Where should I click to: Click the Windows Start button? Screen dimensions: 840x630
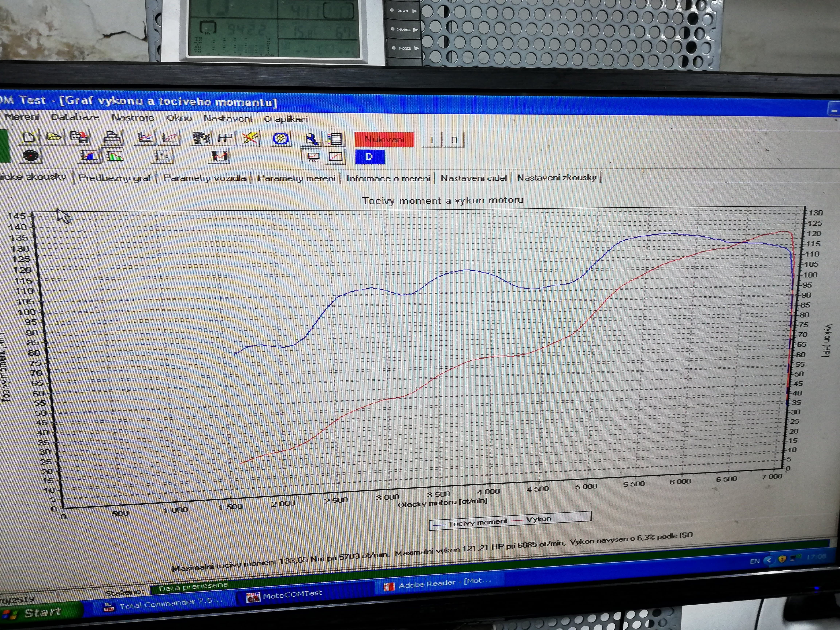point(41,613)
